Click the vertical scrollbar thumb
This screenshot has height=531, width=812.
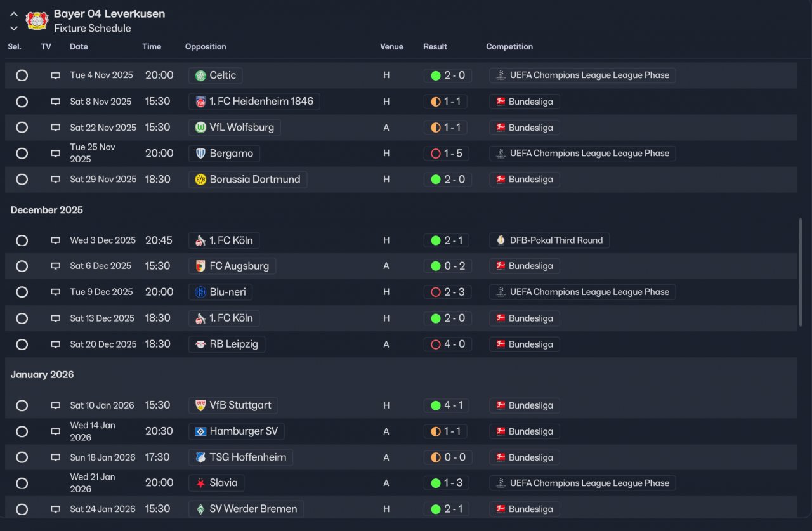click(x=800, y=273)
